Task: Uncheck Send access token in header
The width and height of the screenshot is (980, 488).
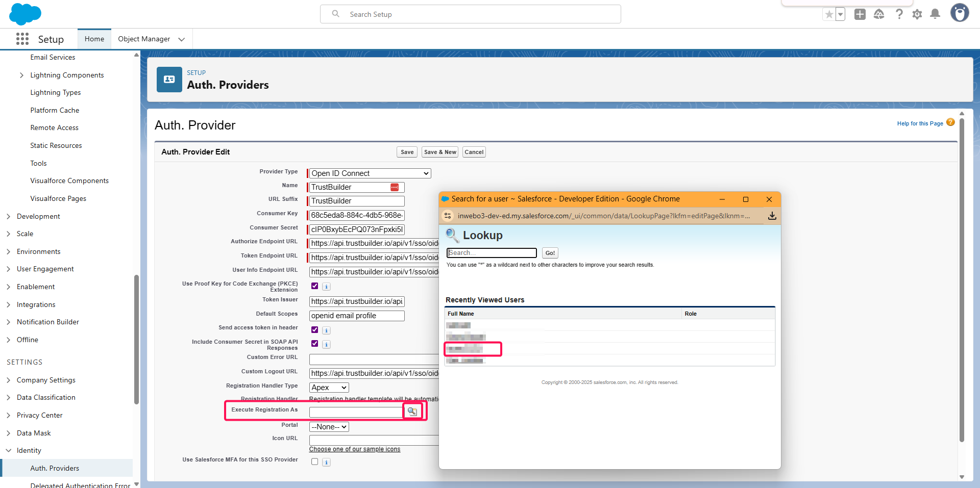Action: (314, 330)
